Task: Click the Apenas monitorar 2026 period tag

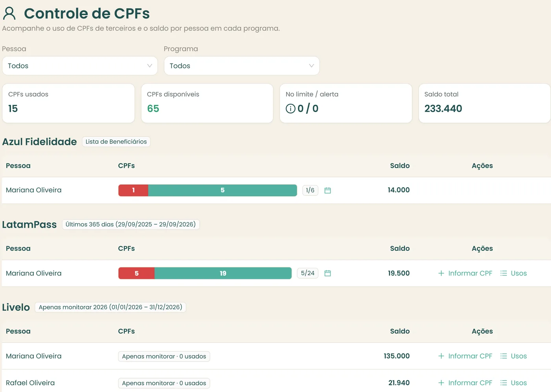Action: click(111, 307)
